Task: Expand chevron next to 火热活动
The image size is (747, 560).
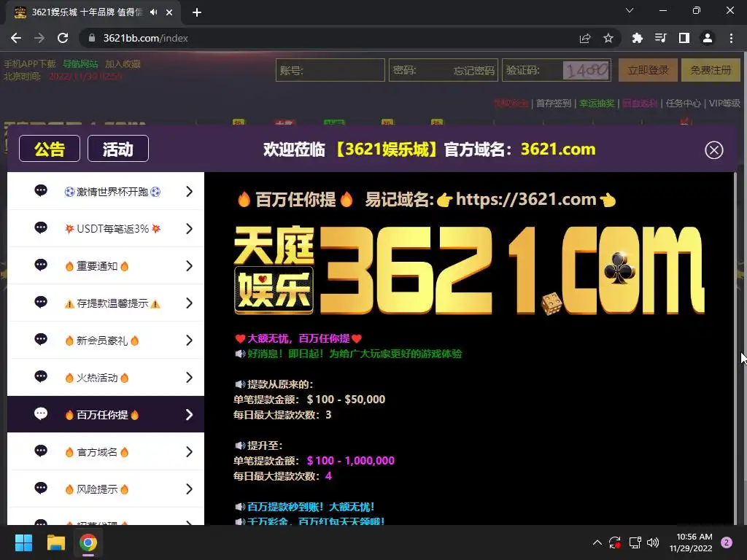Action: (189, 377)
